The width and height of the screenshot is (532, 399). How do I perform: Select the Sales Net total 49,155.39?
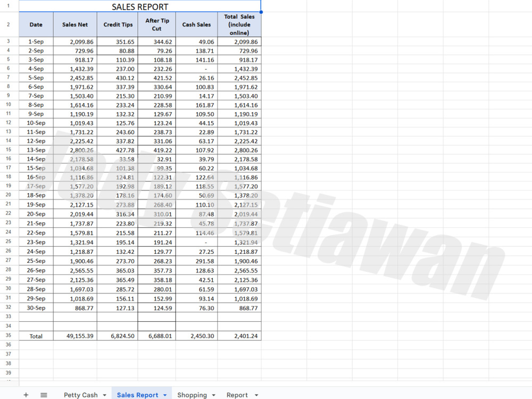75,336
